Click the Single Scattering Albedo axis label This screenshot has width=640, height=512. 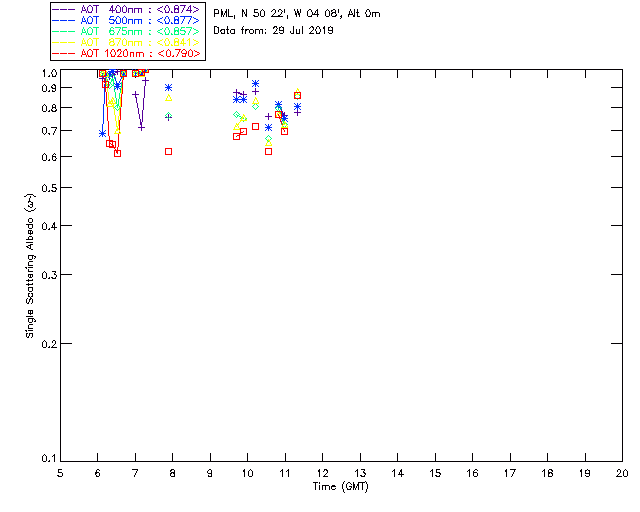[32, 266]
